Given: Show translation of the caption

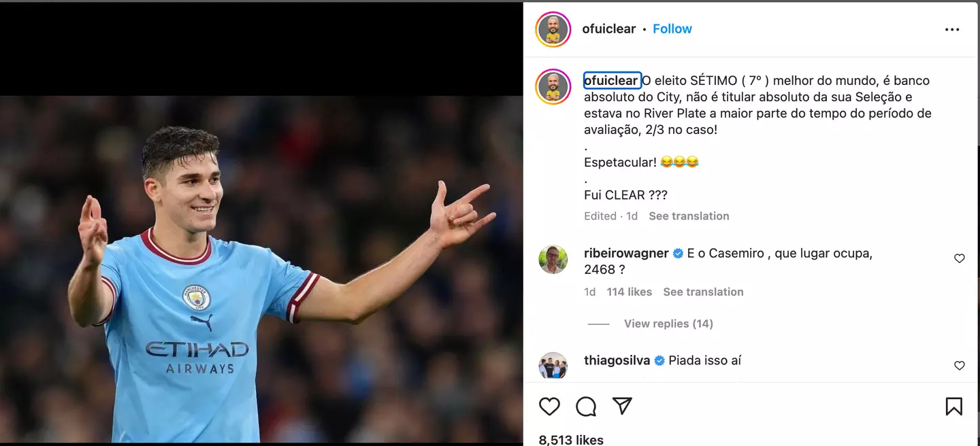Looking at the screenshot, I should pos(689,216).
